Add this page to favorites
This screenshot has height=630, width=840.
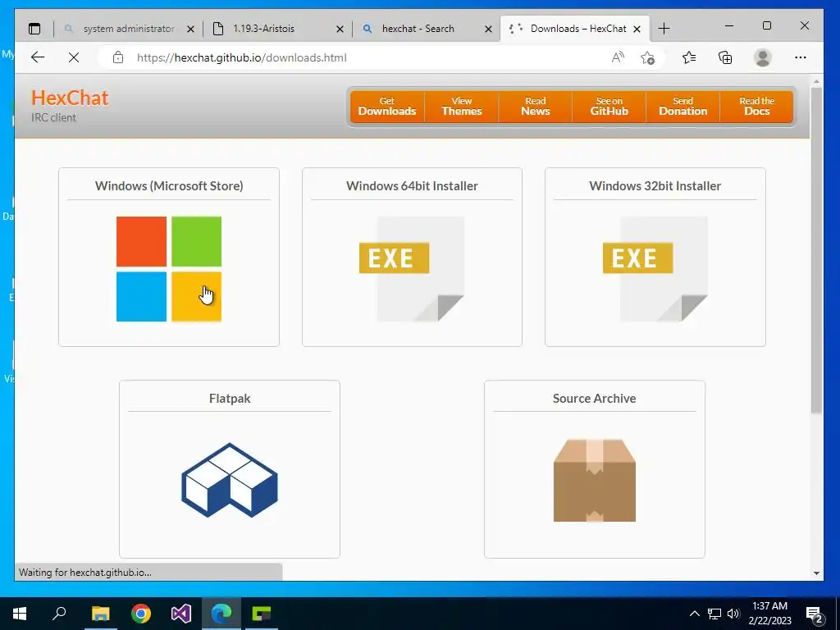tap(648, 57)
